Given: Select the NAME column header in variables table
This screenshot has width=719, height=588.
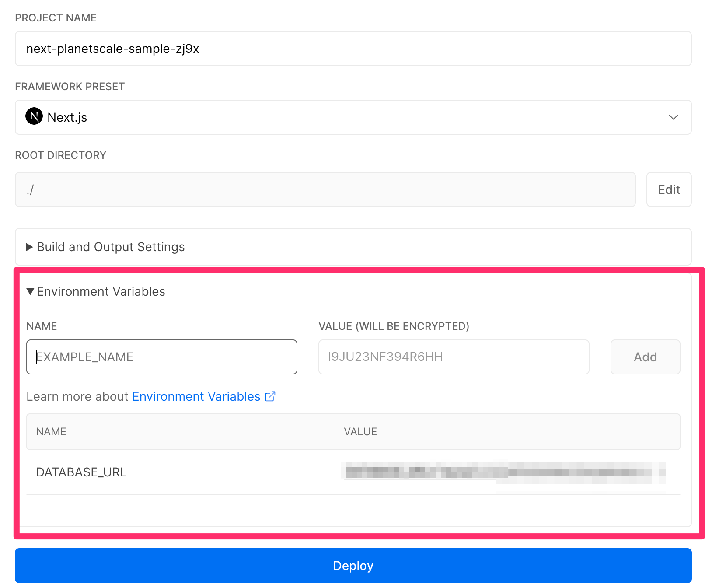Looking at the screenshot, I should coord(51,432).
